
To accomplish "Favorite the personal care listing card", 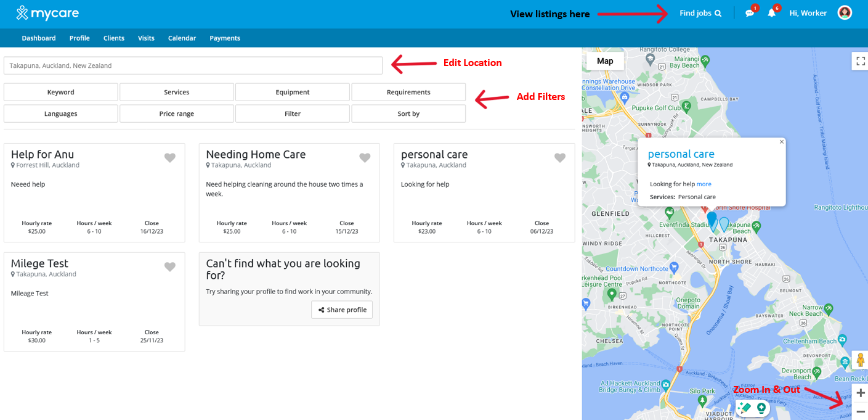I will 560,158.
